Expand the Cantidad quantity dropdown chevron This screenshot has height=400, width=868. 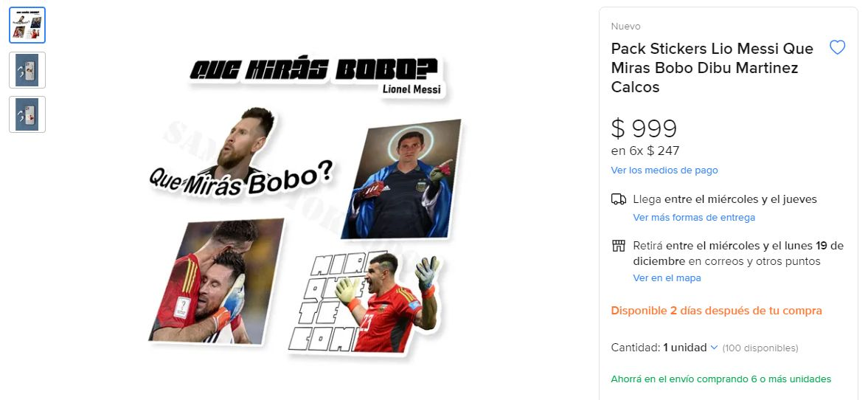pyautogui.click(x=714, y=348)
